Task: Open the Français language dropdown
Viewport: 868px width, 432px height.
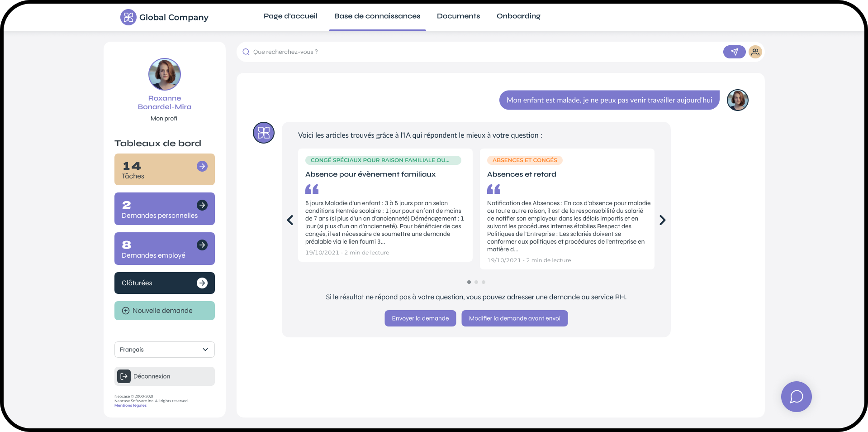Action: [164, 350]
